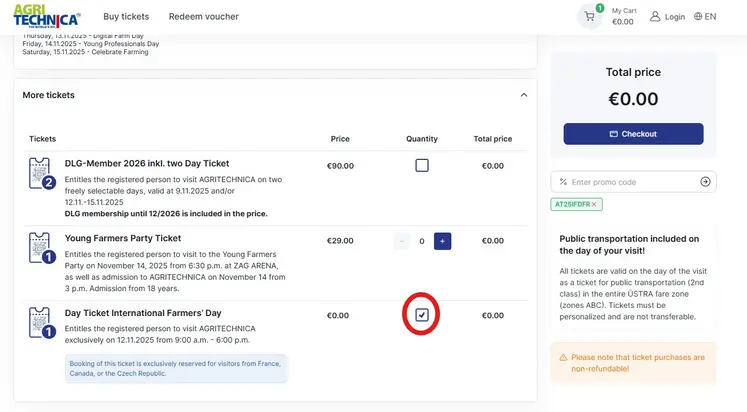The image size is (747, 412).
Task: Decrease Young Farmers Party Ticket quantity
Action: click(402, 241)
